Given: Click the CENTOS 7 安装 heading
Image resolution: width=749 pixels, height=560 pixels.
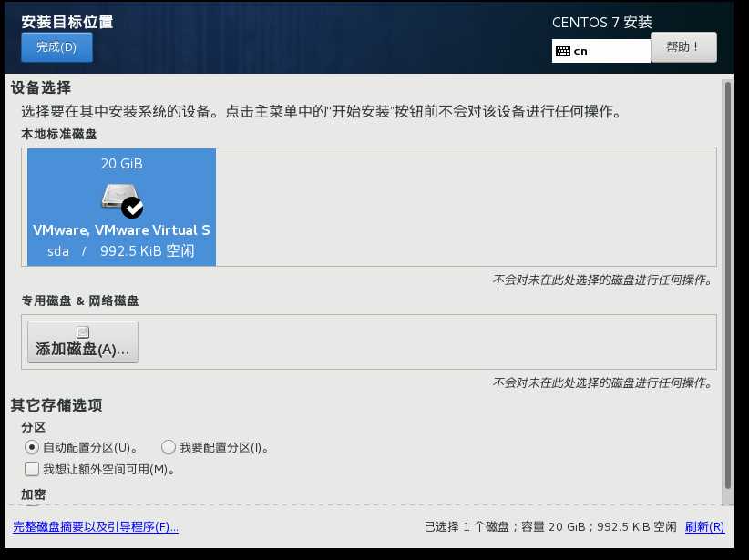Looking at the screenshot, I should [602, 23].
